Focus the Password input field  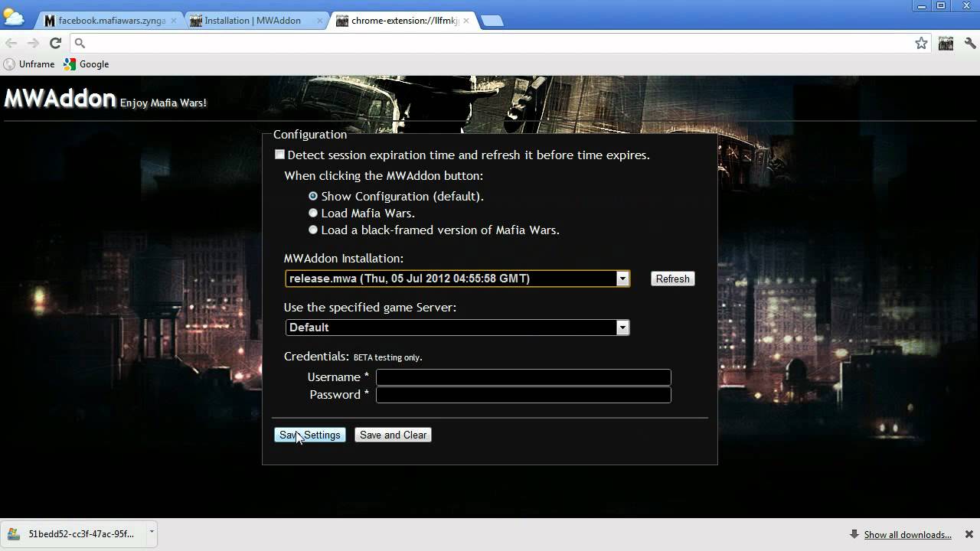click(524, 395)
